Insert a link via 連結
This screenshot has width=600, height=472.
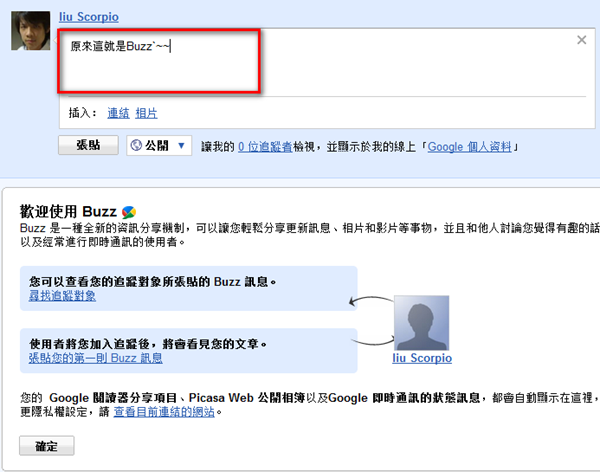point(118,113)
